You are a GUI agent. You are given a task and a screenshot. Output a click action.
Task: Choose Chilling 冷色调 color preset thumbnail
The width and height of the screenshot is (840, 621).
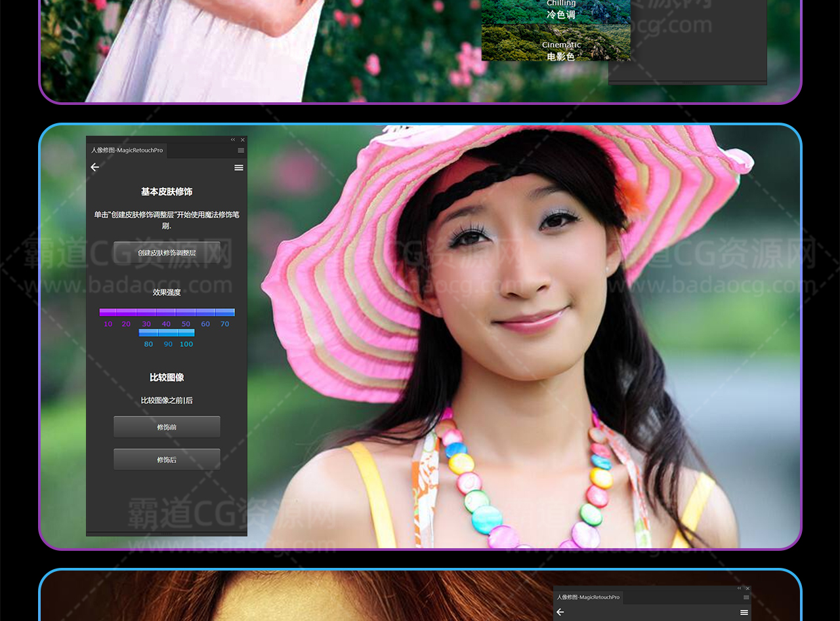tap(556, 11)
